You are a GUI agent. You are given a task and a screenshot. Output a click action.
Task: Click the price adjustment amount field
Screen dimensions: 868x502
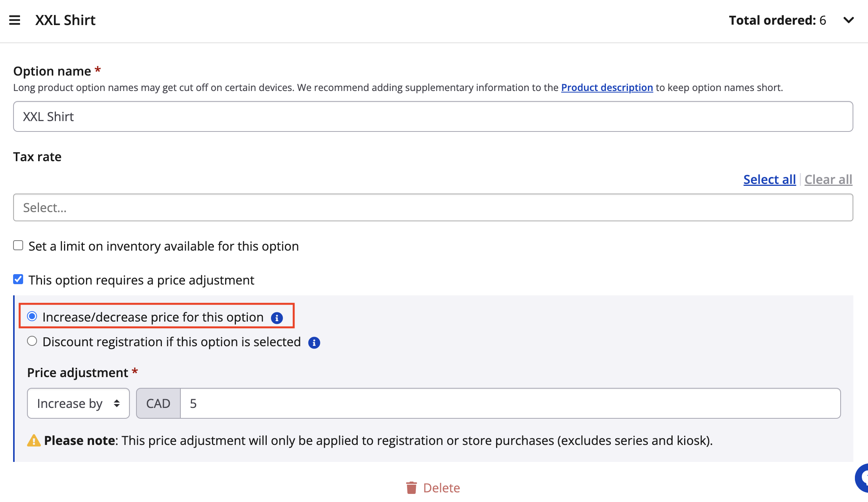coord(510,403)
